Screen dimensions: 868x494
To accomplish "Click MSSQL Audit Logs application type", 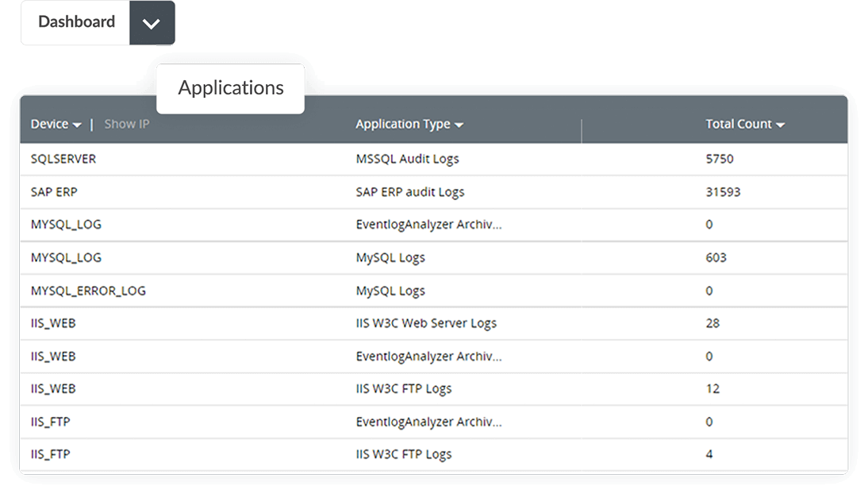I will coord(407,159).
